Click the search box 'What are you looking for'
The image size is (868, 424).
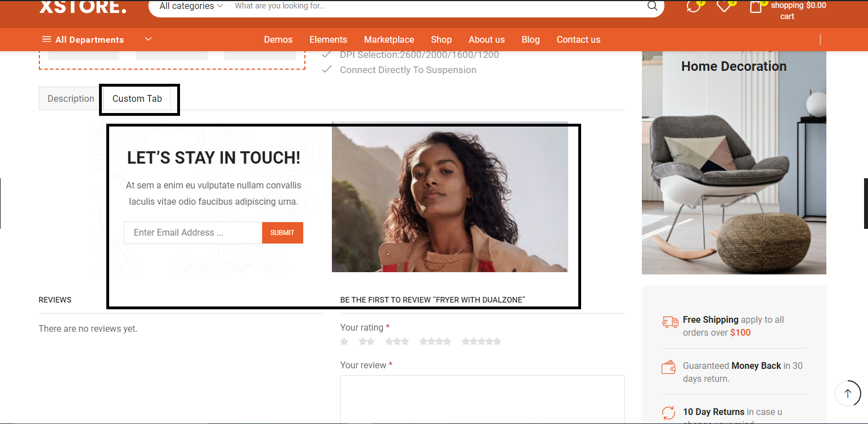(x=433, y=6)
